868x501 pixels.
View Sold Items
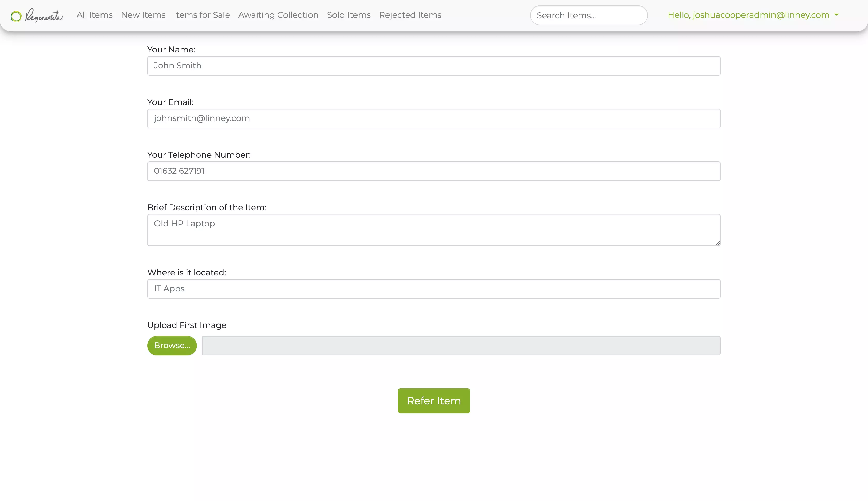pyautogui.click(x=348, y=15)
